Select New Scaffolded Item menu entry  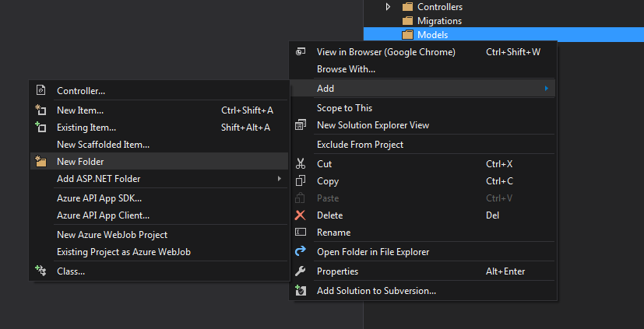(x=103, y=145)
